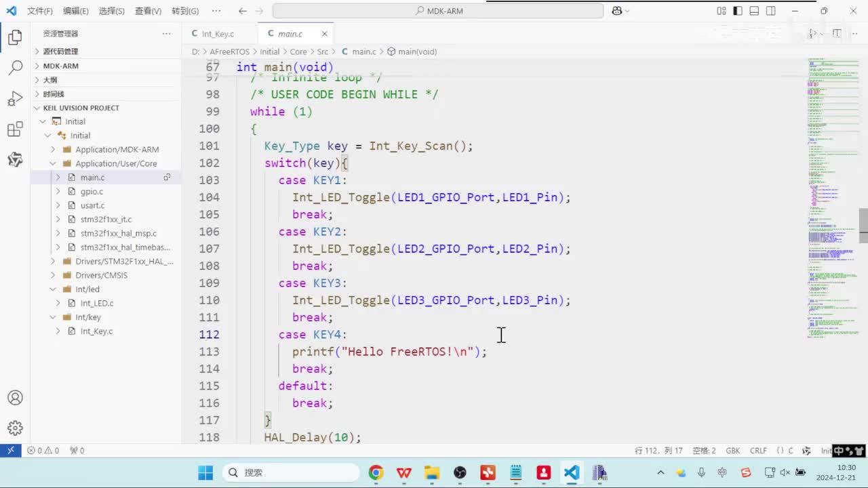Go back with the navigation back arrow
This screenshot has width=868, height=488.
coord(243,11)
